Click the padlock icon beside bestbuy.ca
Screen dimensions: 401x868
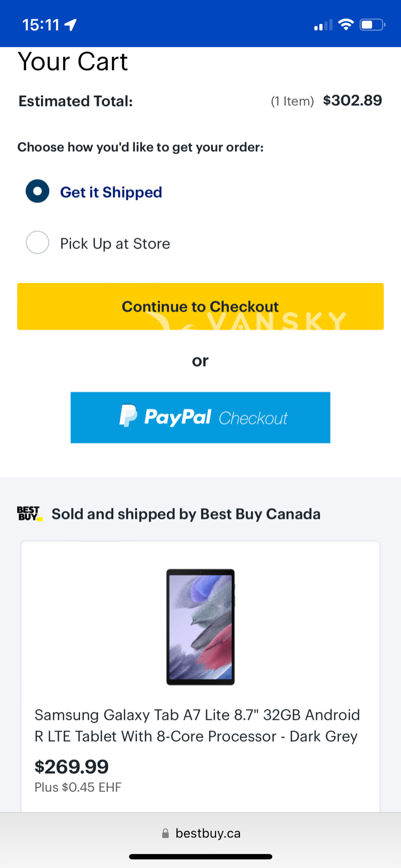pos(165,833)
